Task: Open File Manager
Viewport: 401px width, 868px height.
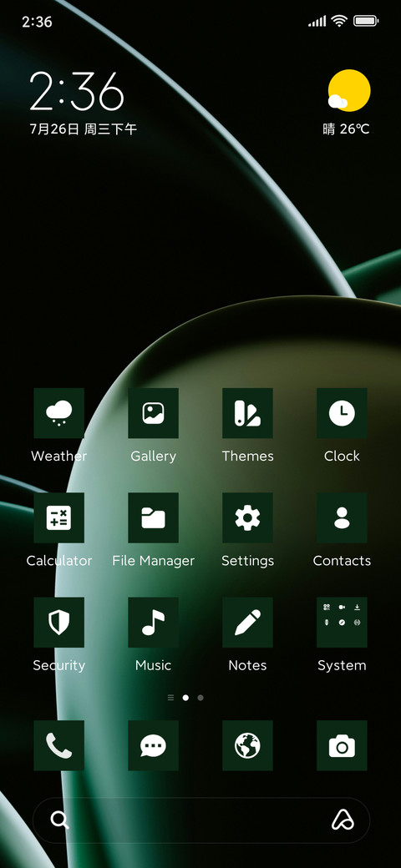Action: [154, 517]
